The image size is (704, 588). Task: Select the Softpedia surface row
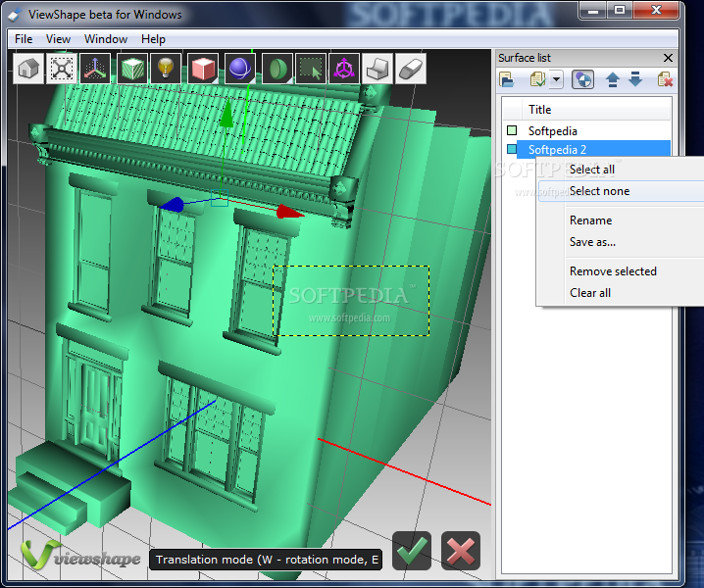[586, 130]
